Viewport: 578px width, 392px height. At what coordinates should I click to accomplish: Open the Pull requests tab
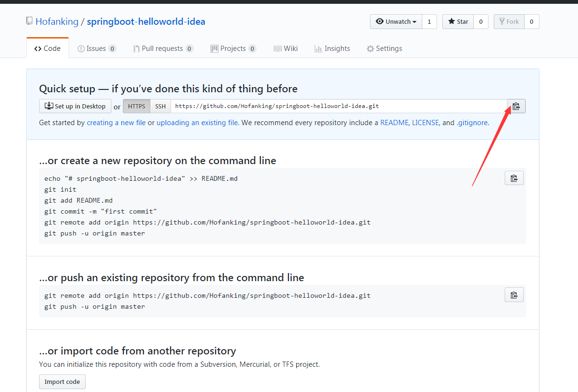coord(163,48)
